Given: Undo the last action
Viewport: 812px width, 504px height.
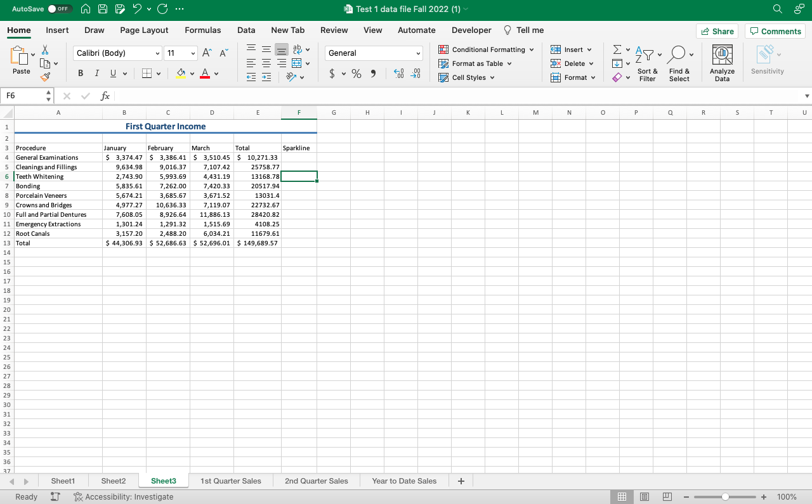Looking at the screenshot, I should (136, 9).
